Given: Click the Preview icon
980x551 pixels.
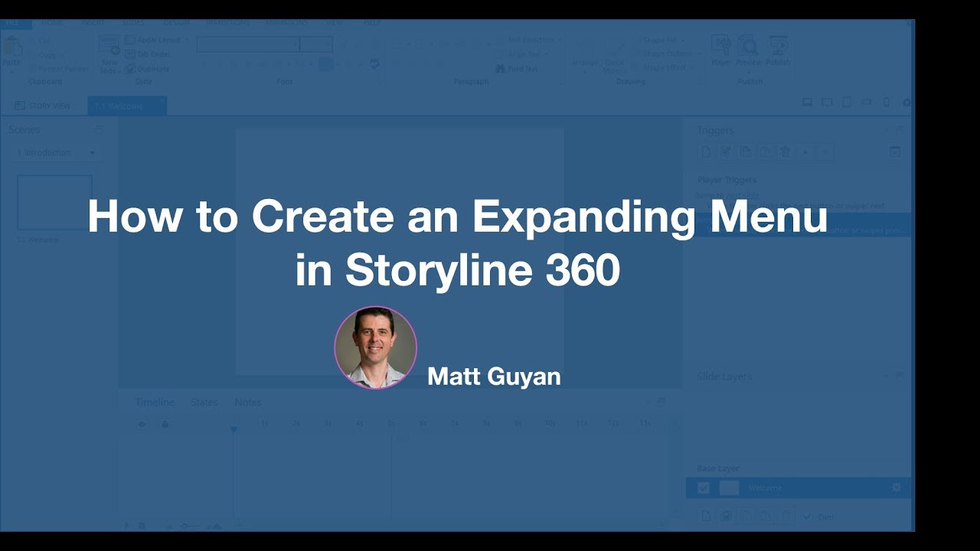Looking at the screenshot, I should [x=748, y=45].
